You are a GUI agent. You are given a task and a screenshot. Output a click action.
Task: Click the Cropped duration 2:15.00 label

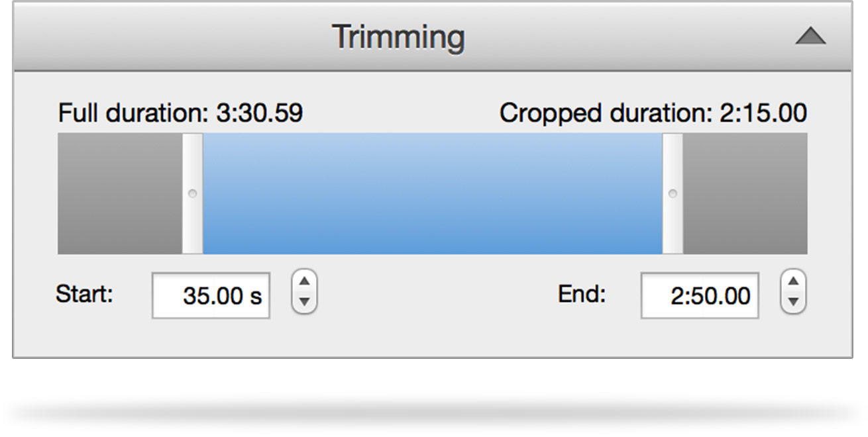pos(654,113)
